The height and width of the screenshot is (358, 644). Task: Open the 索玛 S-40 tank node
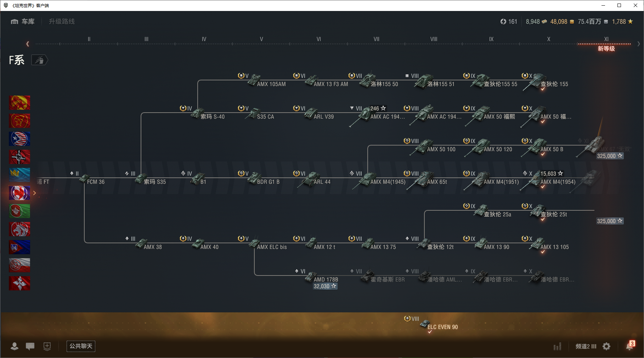(197, 113)
